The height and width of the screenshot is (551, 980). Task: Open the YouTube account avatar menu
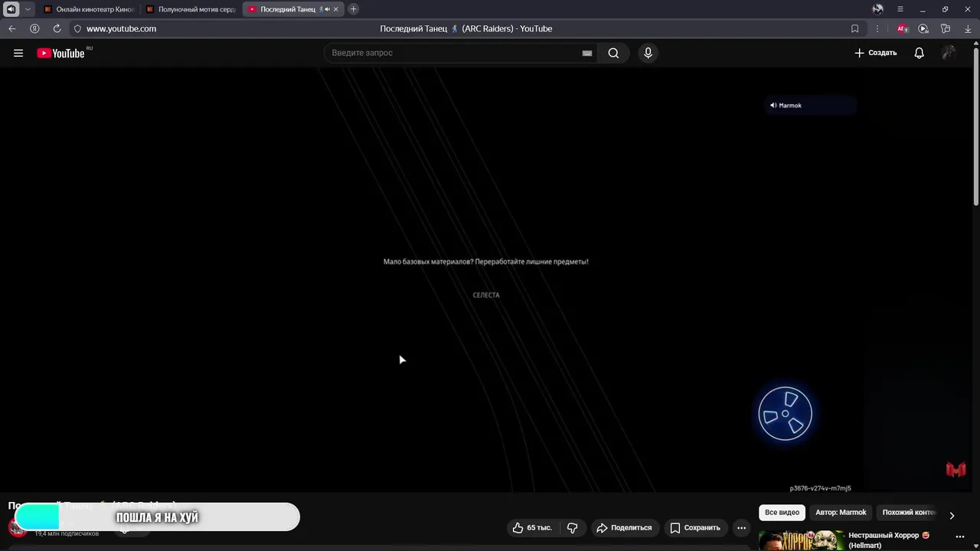tap(949, 53)
